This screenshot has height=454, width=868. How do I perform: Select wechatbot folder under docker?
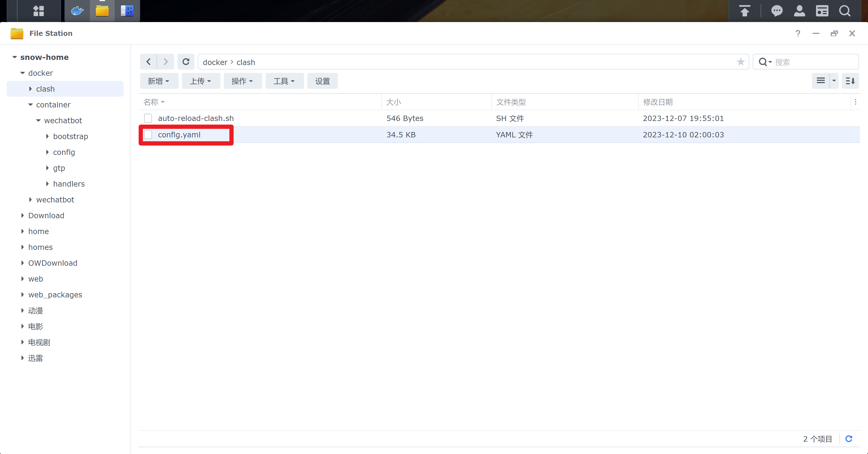click(55, 200)
